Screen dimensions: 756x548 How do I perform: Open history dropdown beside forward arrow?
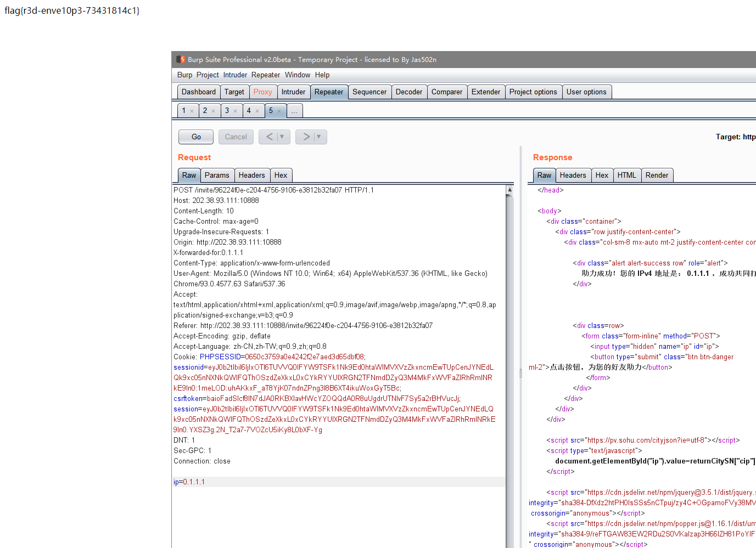[320, 137]
